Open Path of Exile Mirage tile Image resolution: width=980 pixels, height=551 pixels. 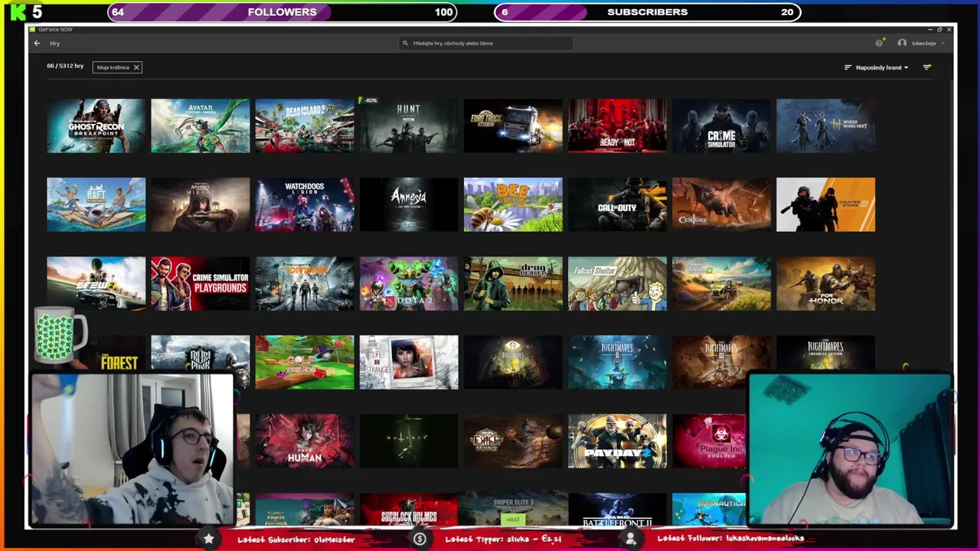click(x=513, y=441)
